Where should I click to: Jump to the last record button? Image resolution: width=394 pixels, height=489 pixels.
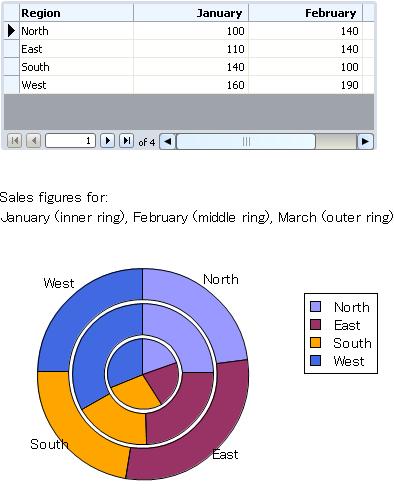pos(126,141)
